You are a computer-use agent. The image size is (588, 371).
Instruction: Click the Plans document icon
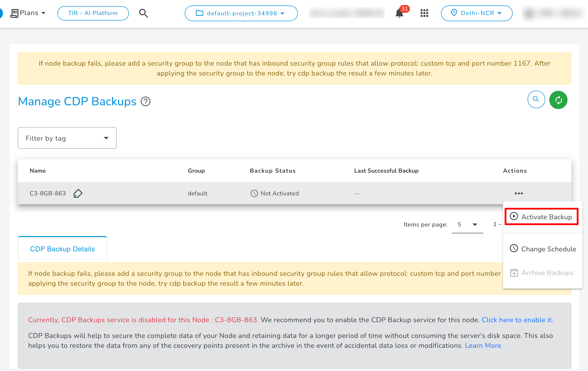pyautogui.click(x=14, y=13)
